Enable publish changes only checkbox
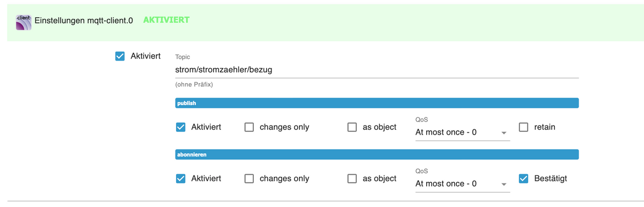Image resolution: width=644 pixels, height=207 pixels. pos(249,127)
